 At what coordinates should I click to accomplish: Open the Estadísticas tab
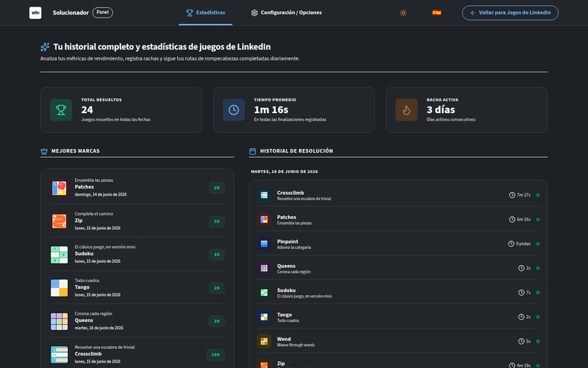[x=206, y=12]
